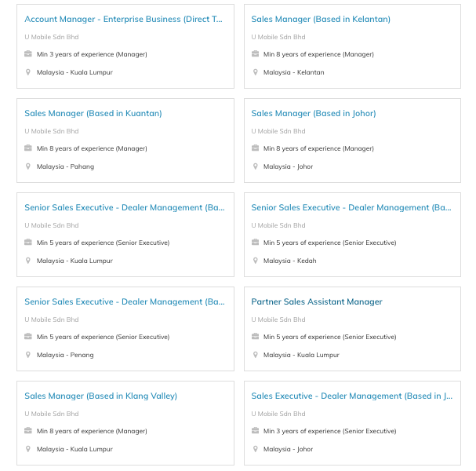Image resolution: width=476 pixels, height=471 pixels.
Task: Open Sales Manager (Based in Kuantan) listing
Action: [93, 113]
